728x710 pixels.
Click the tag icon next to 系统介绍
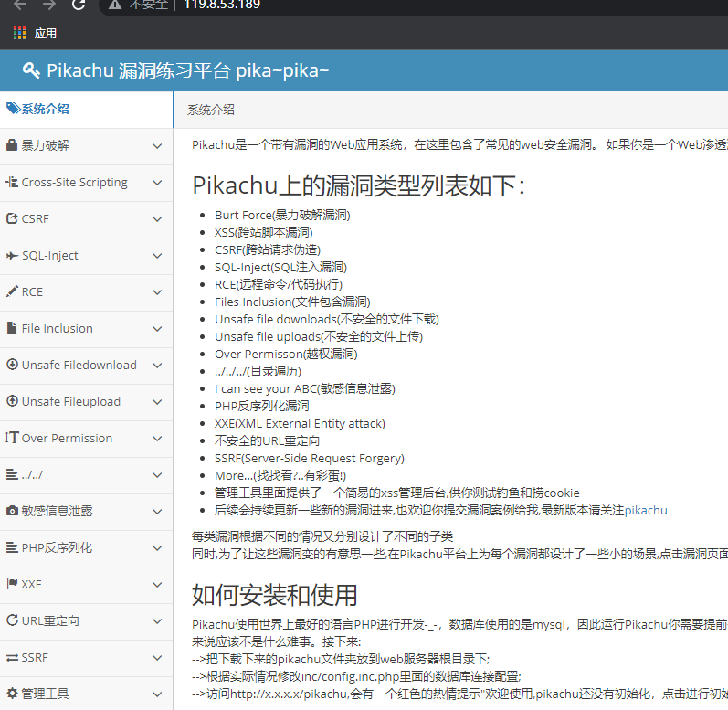pyautogui.click(x=13, y=109)
